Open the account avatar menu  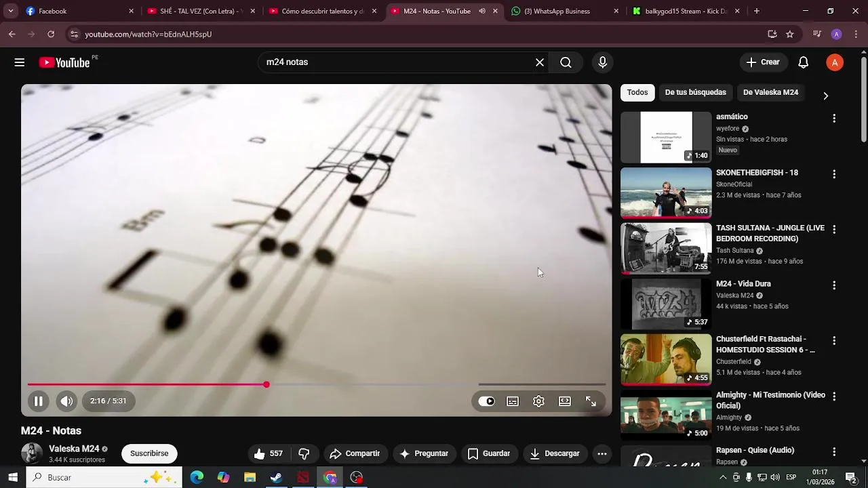pyautogui.click(x=835, y=62)
